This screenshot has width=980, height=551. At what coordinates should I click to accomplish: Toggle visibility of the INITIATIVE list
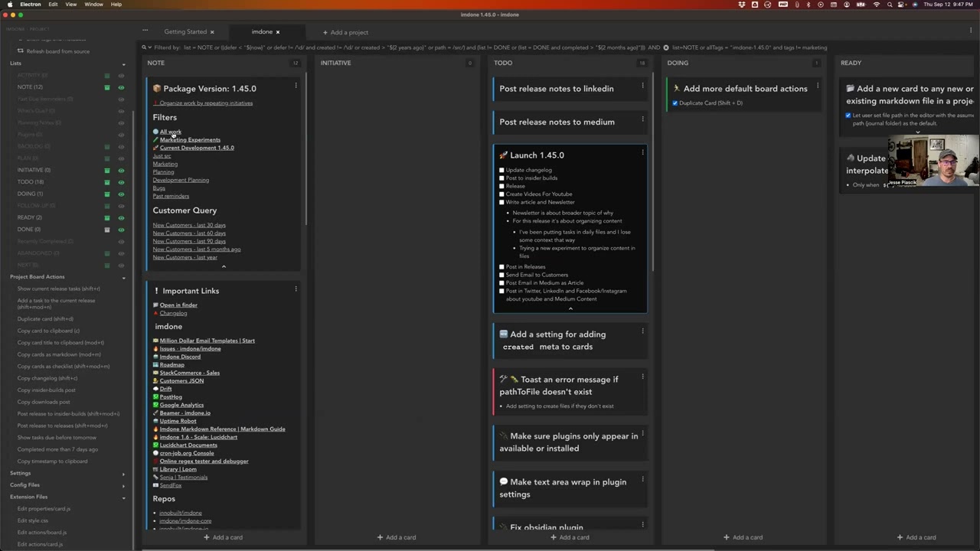click(121, 170)
